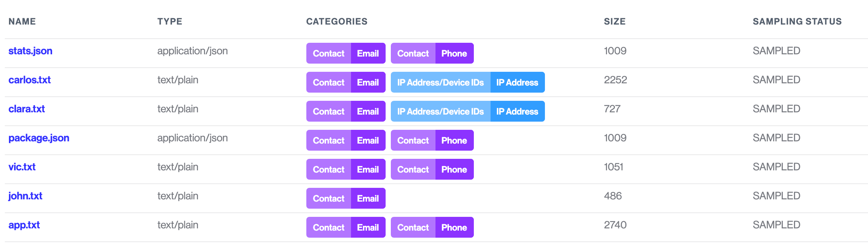Click the SAMPLED status for carlos.txt
Viewport: 868px width, 244px height.
776,80
